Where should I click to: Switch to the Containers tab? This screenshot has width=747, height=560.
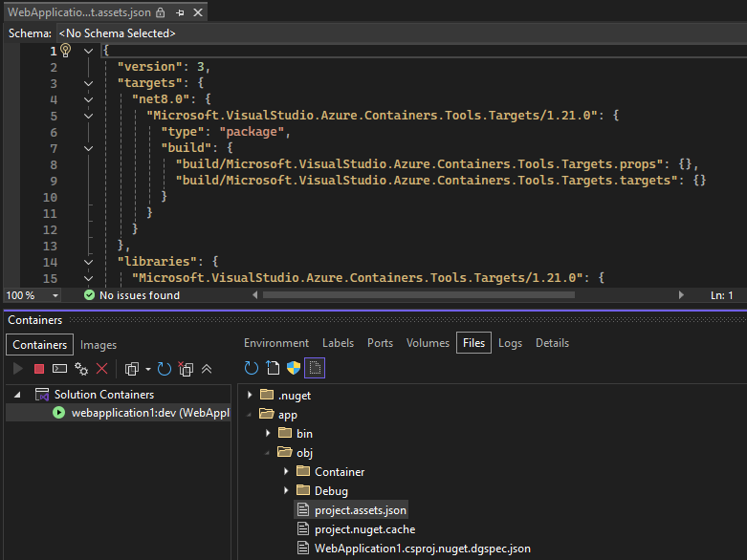click(x=39, y=344)
